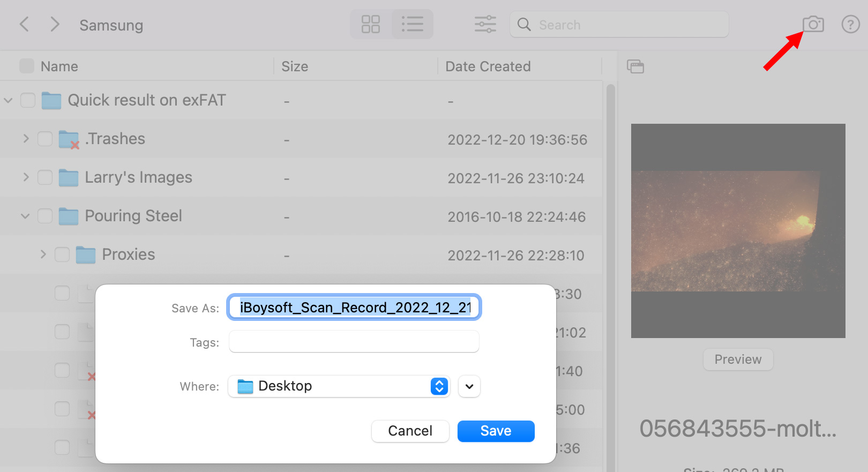Toggle the select-all checkbox beside Name

(27, 66)
